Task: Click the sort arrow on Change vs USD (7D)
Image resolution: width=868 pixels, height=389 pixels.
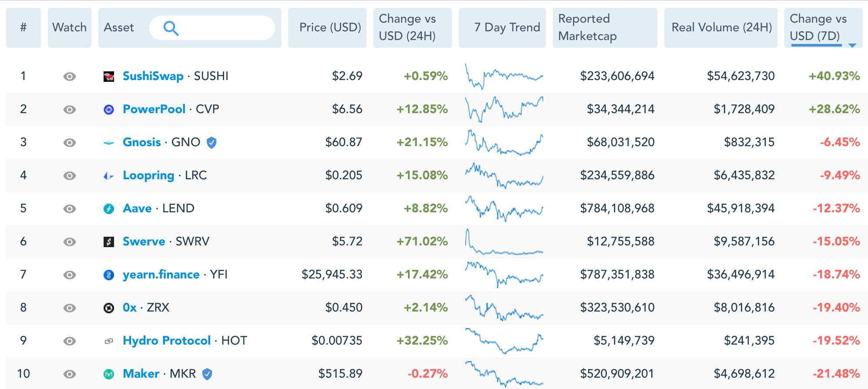Action: click(852, 45)
